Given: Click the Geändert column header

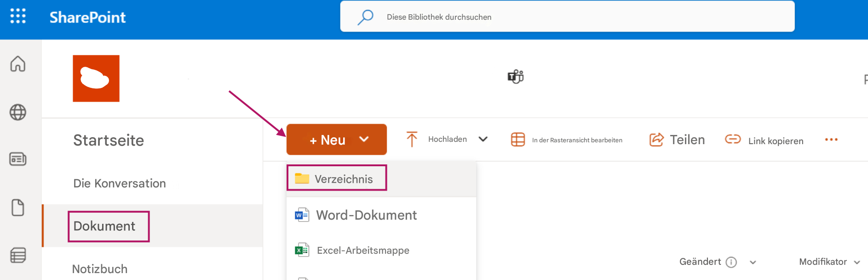Looking at the screenshot, I should tap(700, 262).
